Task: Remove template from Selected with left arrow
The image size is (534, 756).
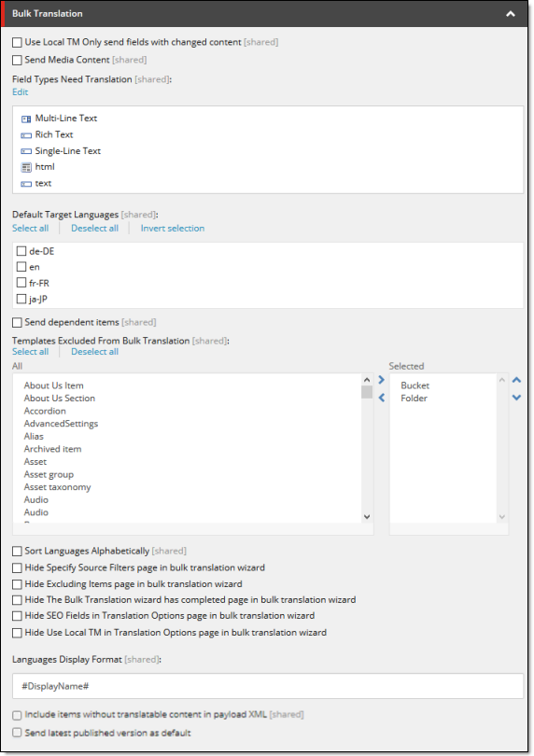Action: 382,398
